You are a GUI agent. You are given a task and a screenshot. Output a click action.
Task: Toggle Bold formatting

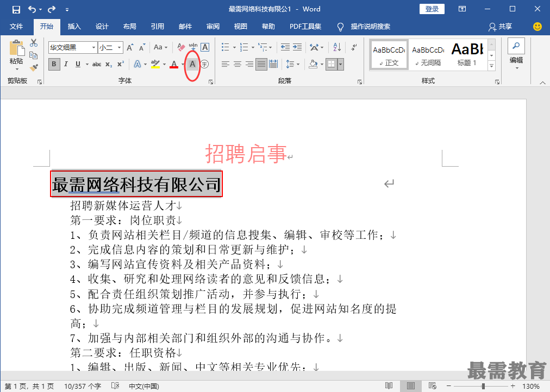click(x=54, y=64)
